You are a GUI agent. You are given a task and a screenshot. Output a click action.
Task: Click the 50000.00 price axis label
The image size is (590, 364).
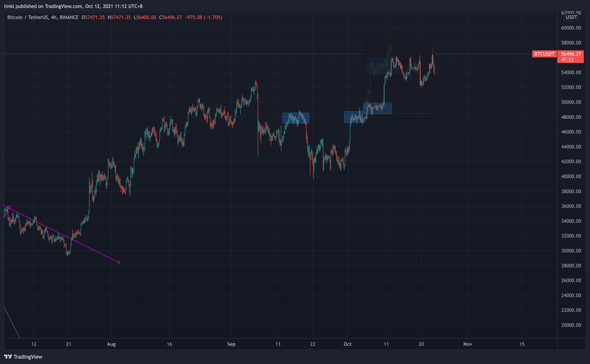pos(571,102)
